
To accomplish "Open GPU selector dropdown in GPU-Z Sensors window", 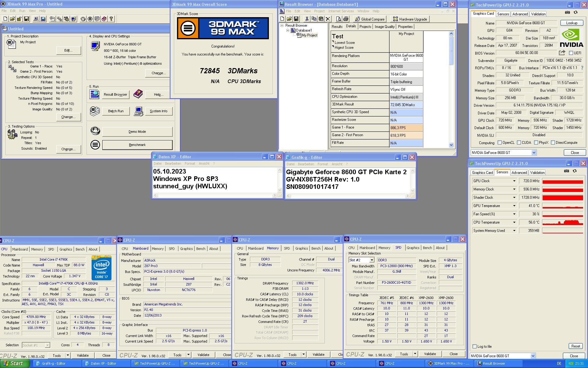I will [533, 356].
